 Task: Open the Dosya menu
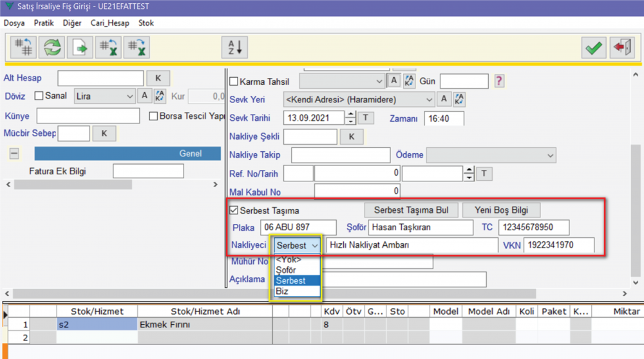[14, 23]
